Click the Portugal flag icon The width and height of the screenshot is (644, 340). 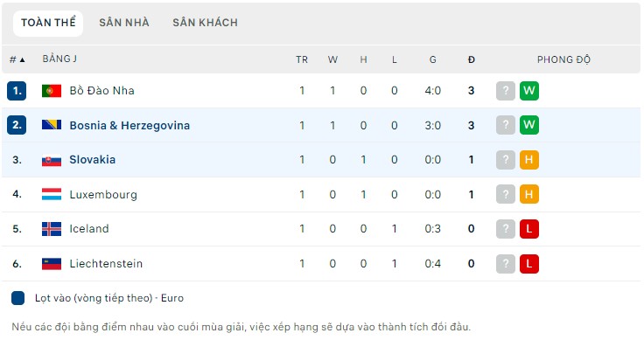pos(52,91)
